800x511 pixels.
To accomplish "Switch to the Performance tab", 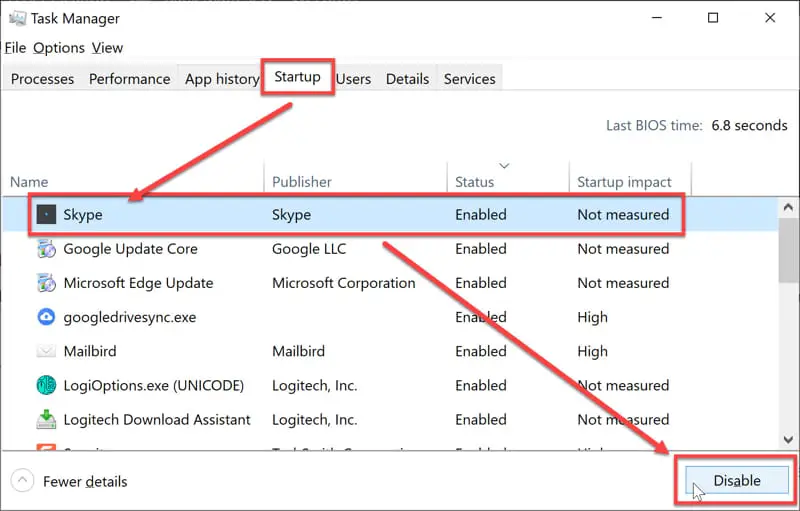I will pos(130,79).
